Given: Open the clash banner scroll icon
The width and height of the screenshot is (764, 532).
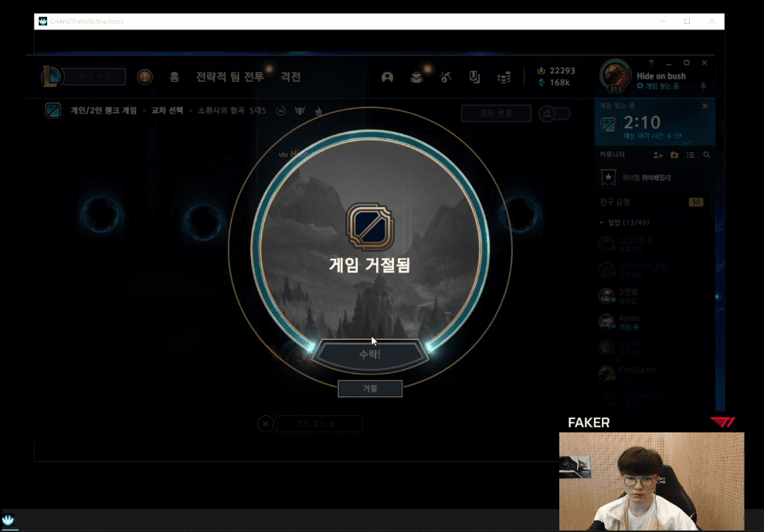Looking at the screenshot, I should point(474,77).
